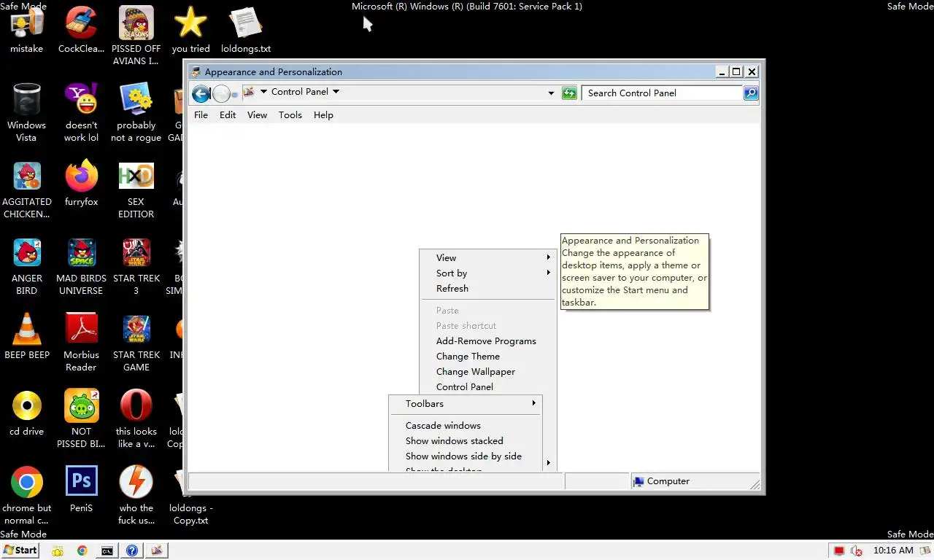
Task: Click the Chrome icon in the taskbar
Action: pyautogui.click(x=82, y=551)
